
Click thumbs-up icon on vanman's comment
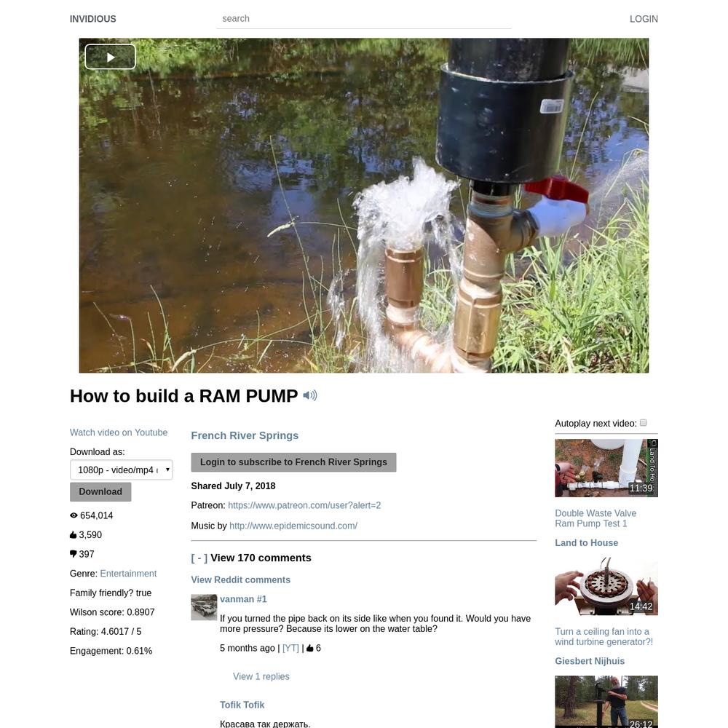pyautogui.click(x=309, y=648)
